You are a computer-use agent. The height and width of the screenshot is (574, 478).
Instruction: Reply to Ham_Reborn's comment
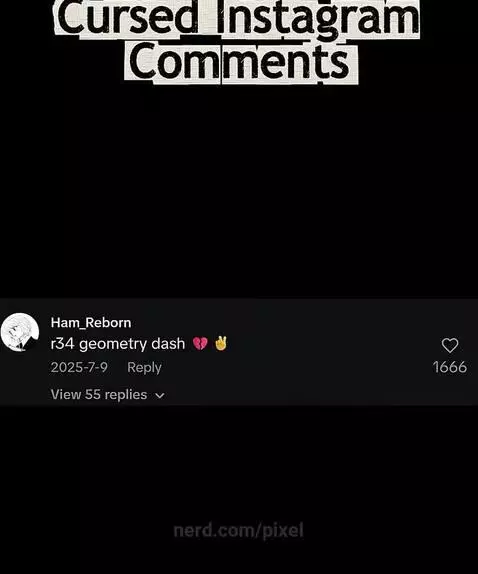[144, 368]
